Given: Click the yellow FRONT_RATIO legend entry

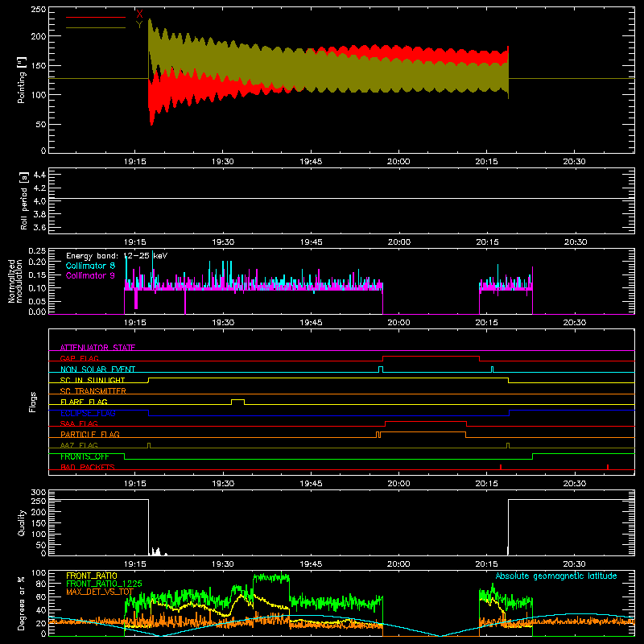Looking at the screenshot, I should pyautogui.click(x=92, y=576).
